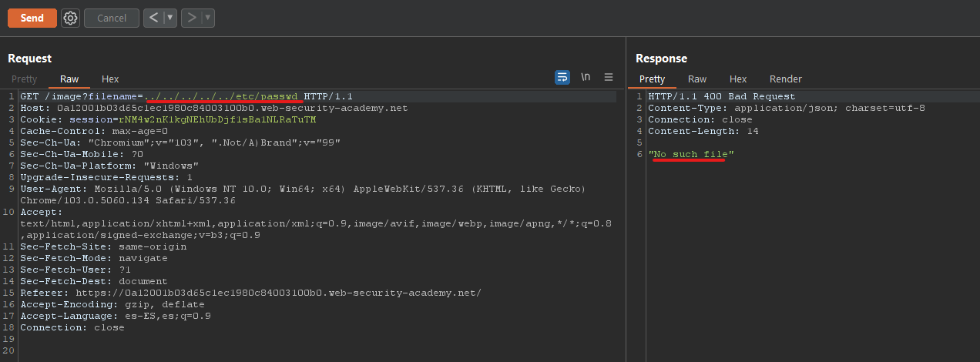Image resolution: width=980 pixels, height=362 pixels.
Task: Click the Referer header URL line
Action: pyautogui.click(x=250, y=293)
